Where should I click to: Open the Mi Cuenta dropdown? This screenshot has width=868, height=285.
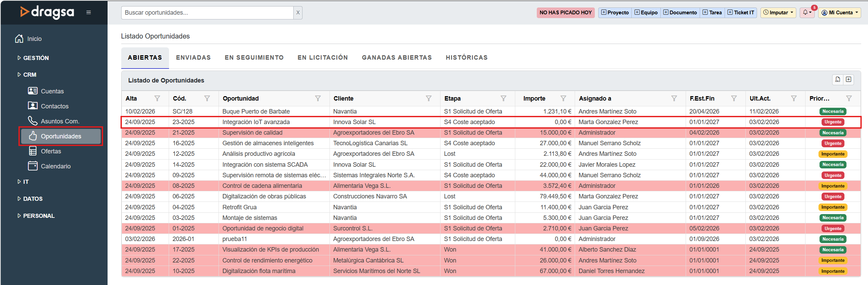click(x=839, y=13)
